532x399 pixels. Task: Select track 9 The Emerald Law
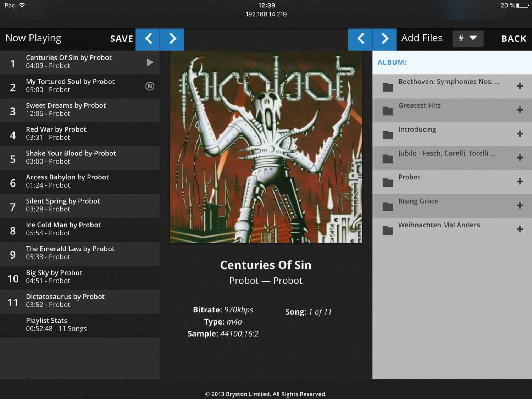[80, 254]
